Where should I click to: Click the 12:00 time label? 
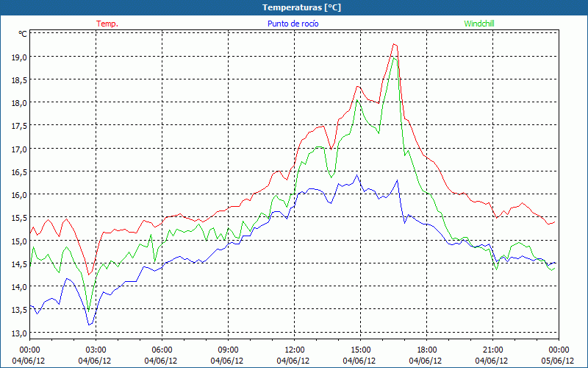295,350
